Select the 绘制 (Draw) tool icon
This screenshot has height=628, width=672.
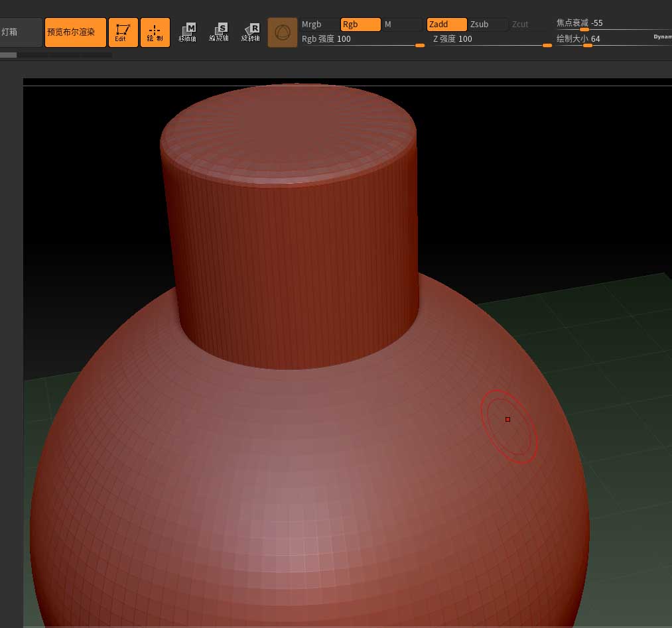pos(155,32)
